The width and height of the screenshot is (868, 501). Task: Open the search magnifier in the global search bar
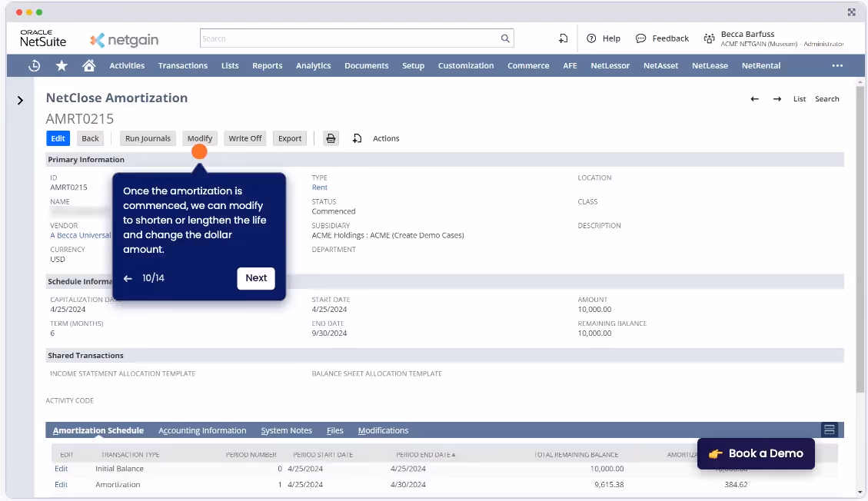(x=505, y=38)
